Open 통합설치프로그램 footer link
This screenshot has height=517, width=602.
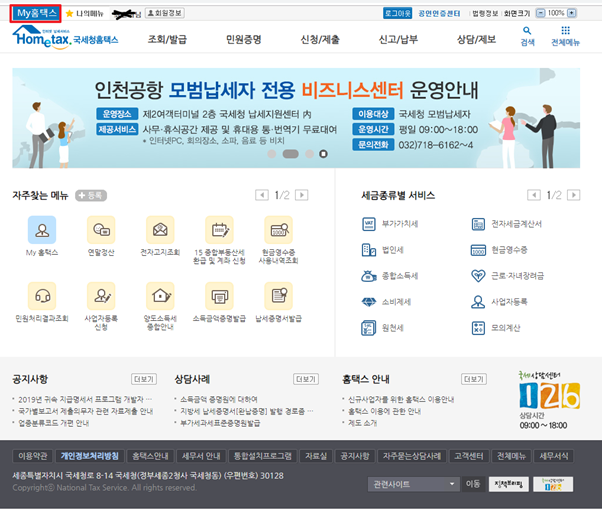tap(263, 456)
